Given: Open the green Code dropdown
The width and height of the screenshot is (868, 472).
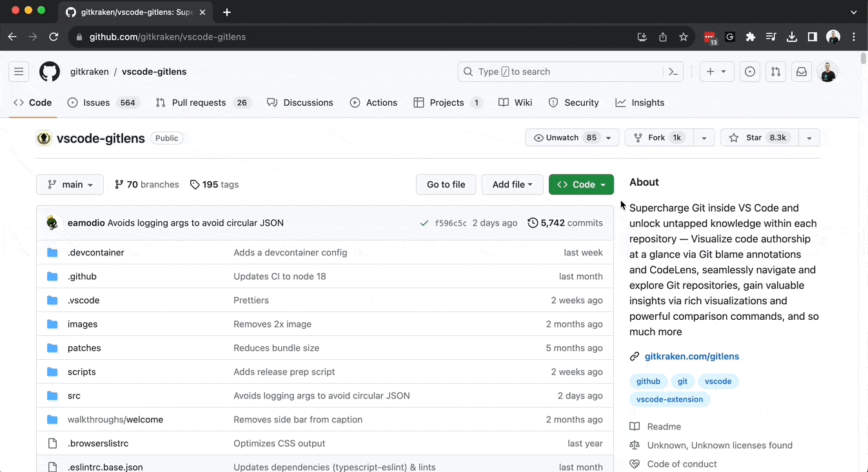Looking at the screenshot, I should click(x=581, y=184).
